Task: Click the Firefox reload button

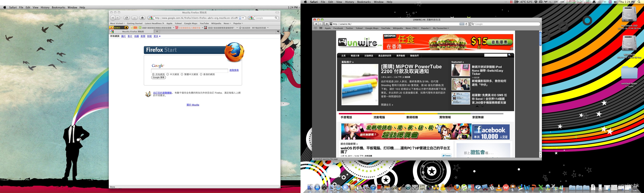Action: 127,18
